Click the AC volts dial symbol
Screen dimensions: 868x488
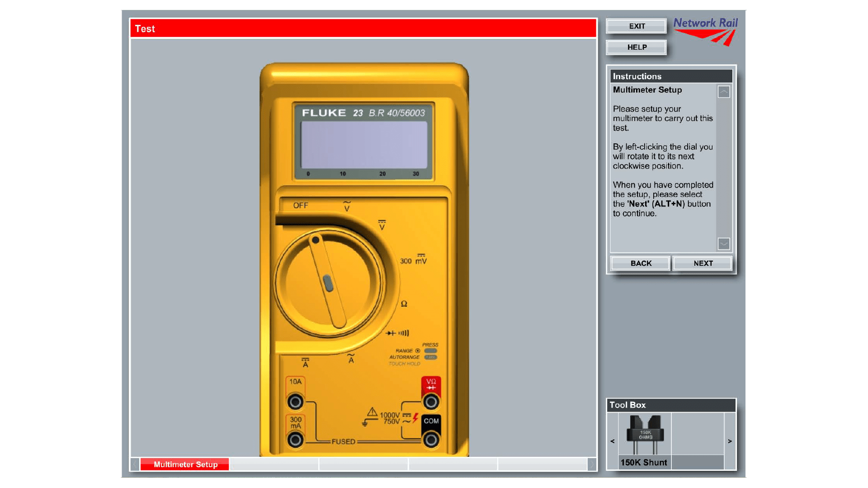(x=347, y=206)
